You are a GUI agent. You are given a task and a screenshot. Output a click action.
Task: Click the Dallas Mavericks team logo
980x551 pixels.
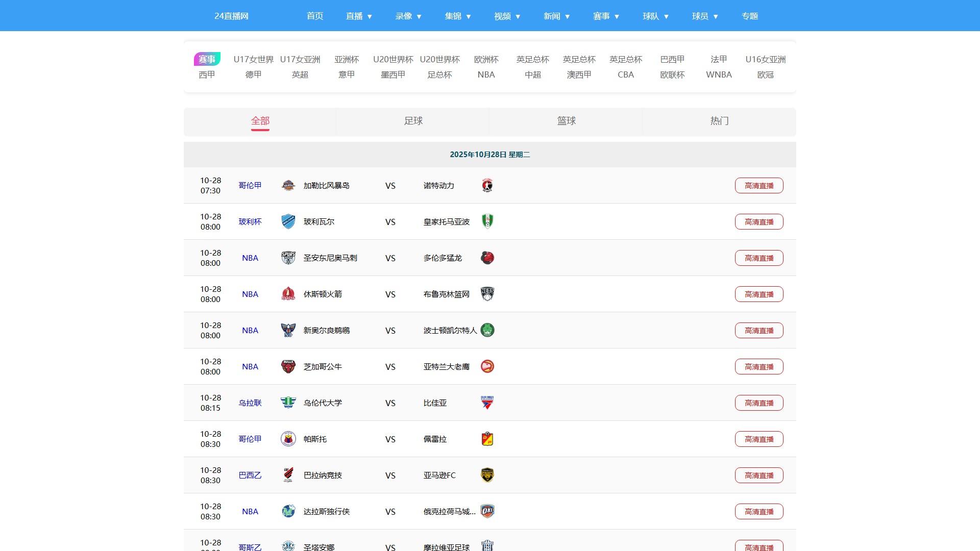coord(288,511)
